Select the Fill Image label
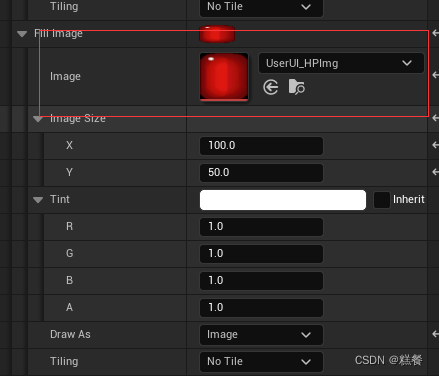Image resolution: width=439 pixels, height=376 pixels. (58, 33)
